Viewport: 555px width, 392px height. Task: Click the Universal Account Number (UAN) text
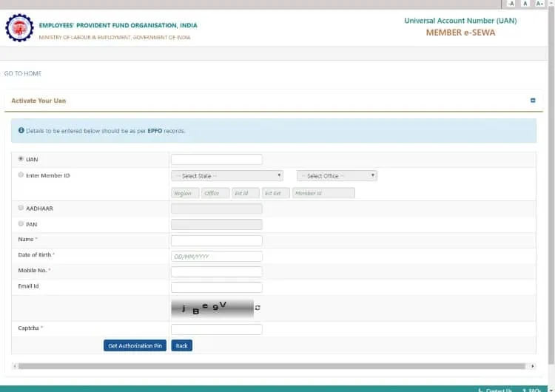pyautogui.click(x=460, y=21)
